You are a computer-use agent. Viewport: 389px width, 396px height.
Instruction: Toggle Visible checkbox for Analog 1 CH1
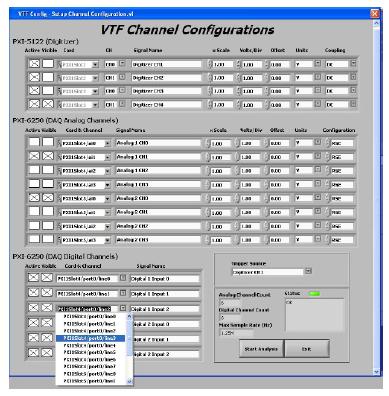pos(48,156)
